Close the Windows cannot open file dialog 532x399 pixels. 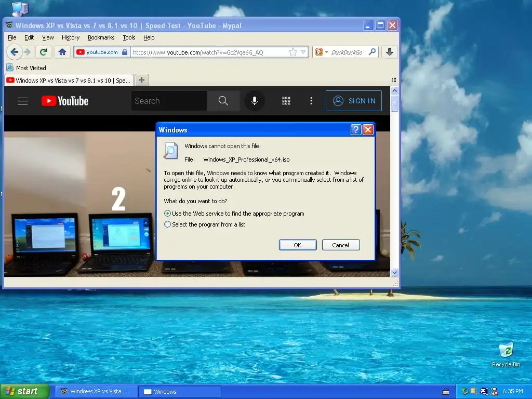point(368,129)
